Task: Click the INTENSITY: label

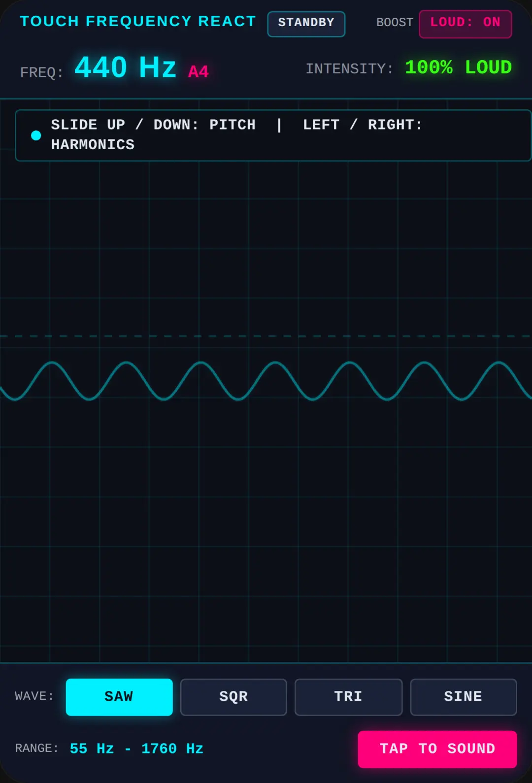Action: (x=349, y=68)
